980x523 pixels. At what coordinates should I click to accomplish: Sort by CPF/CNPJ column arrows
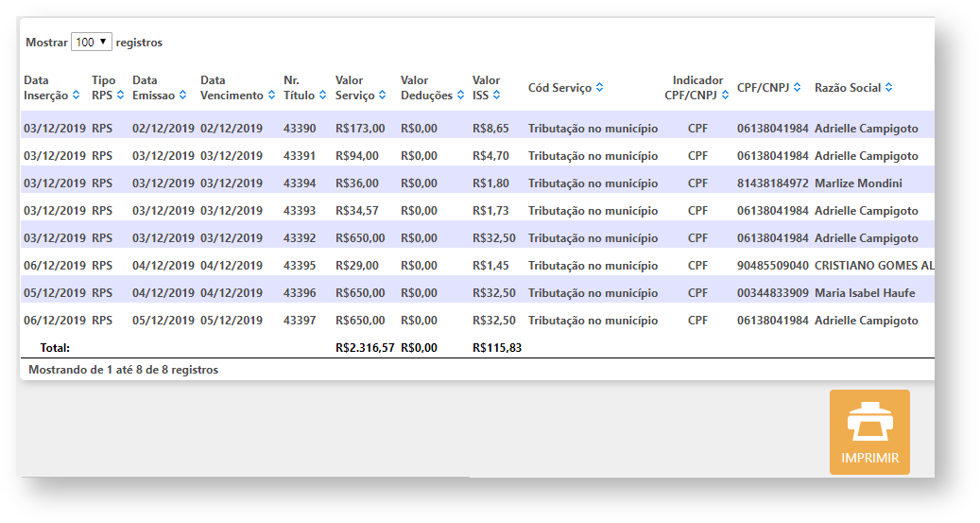coord(798,88)
